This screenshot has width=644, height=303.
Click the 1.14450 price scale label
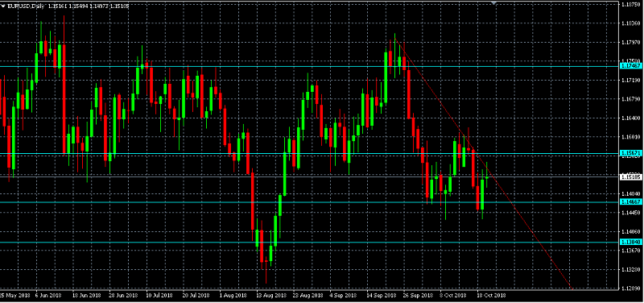631,213
